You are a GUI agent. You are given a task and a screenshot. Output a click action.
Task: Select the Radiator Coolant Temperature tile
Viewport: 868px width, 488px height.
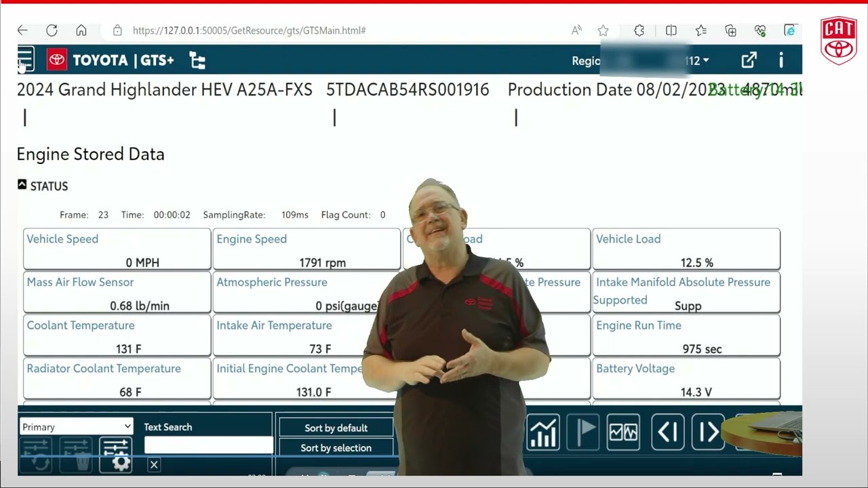point(117,379)
